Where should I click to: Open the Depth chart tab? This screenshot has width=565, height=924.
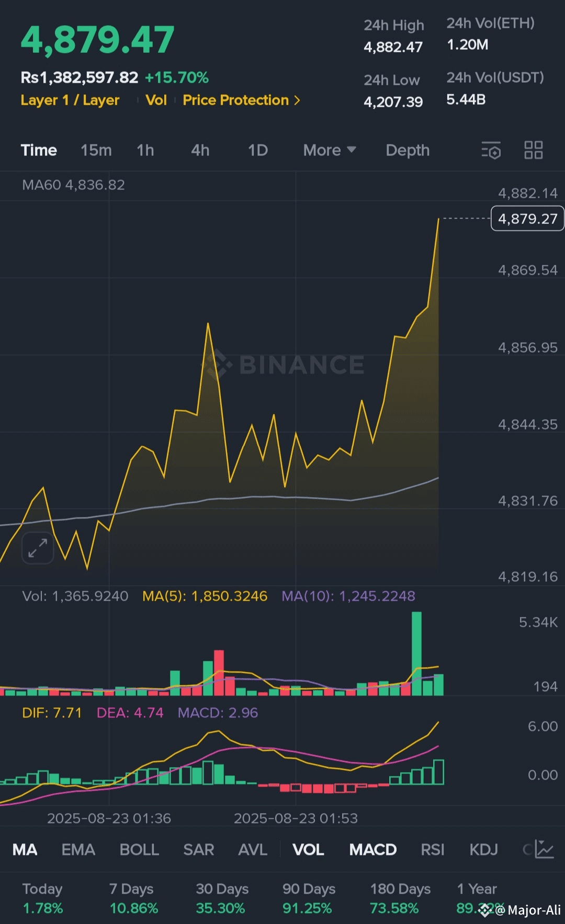point(408,150)
